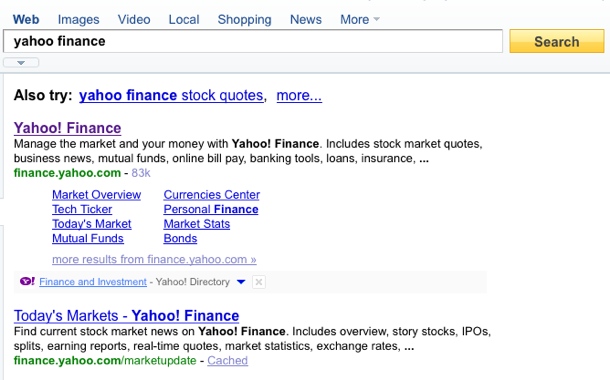Open the Cached link for marketupdate result
Image resolution: width=610 pixels, height=380 pixels.
[228, 361]
